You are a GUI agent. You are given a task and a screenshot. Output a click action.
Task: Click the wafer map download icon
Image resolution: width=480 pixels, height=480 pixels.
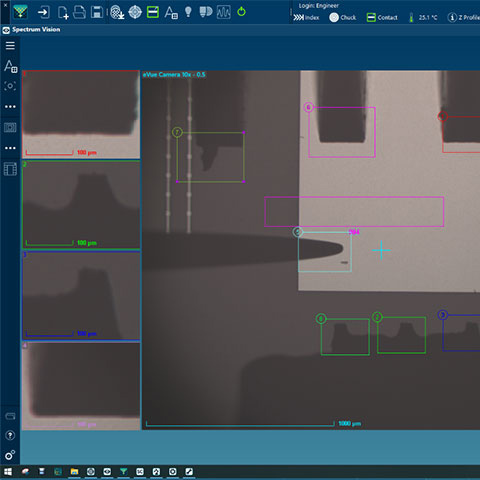pyautogui.click(x=117, y=12)
